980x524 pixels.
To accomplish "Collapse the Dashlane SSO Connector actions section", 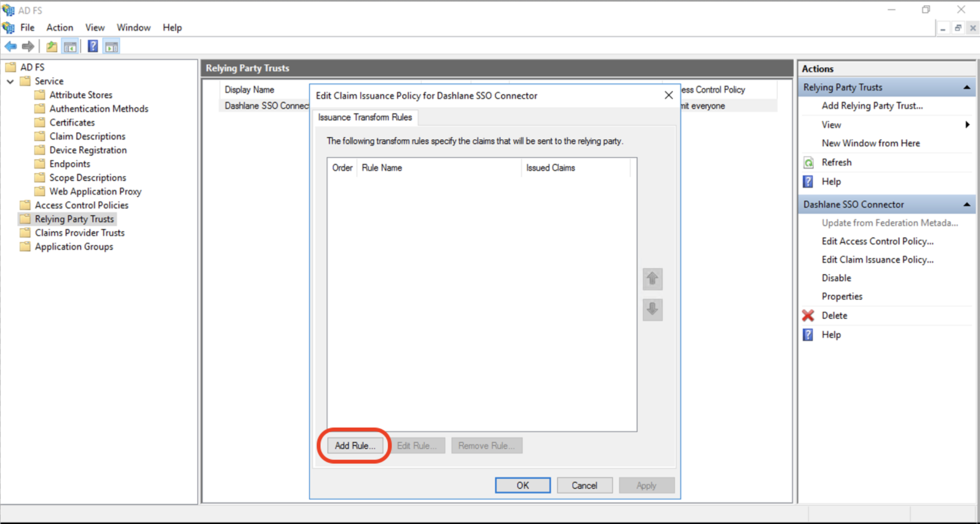I will tap(967, 205).
